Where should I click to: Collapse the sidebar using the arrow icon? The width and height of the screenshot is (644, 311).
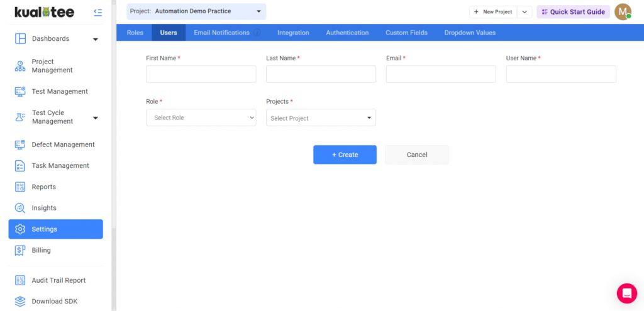(x=97, y=13)
